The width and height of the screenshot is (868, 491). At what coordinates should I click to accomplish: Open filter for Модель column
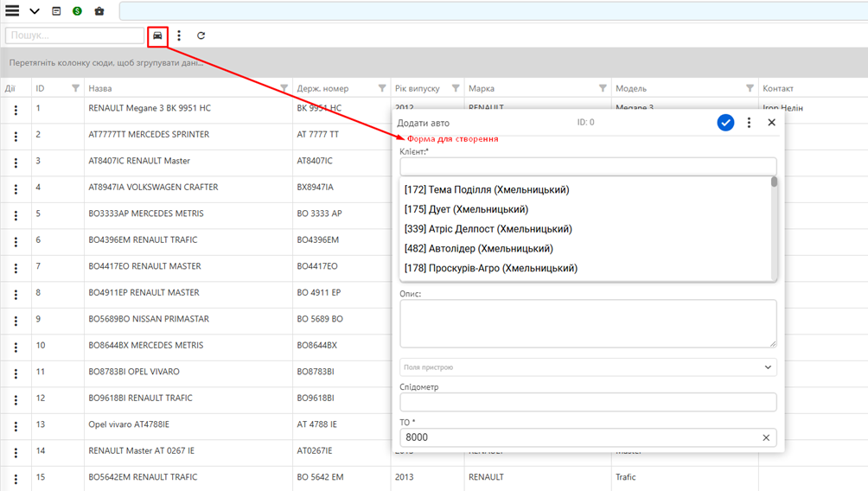[x=750, y=88]
